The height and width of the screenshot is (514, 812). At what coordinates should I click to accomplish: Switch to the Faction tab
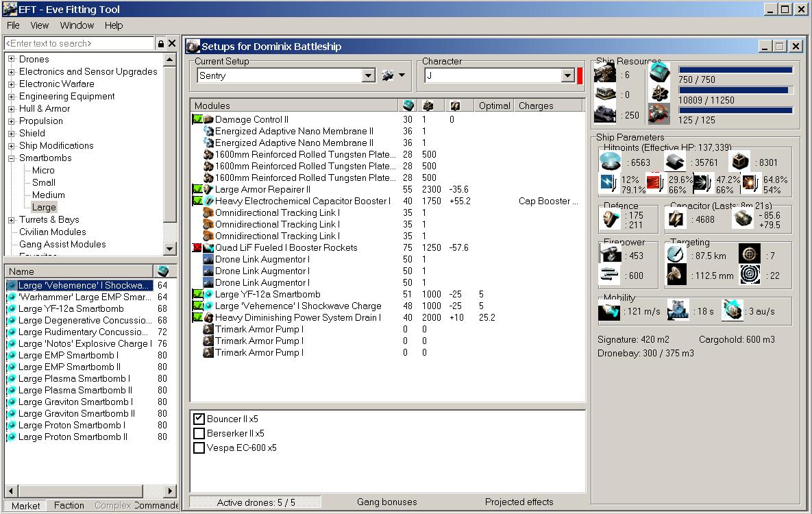[x=69, y=505]
